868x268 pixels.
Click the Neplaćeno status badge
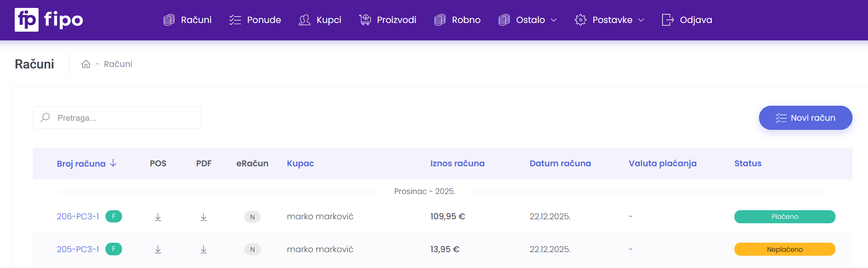784,249
